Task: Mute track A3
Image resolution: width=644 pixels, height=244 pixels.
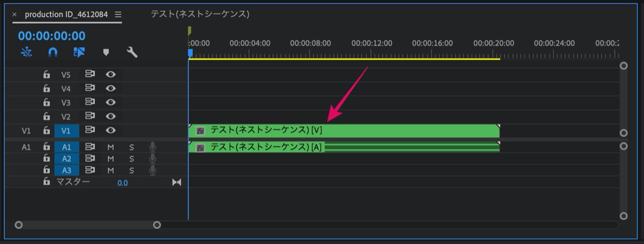Action: (111, 170)
